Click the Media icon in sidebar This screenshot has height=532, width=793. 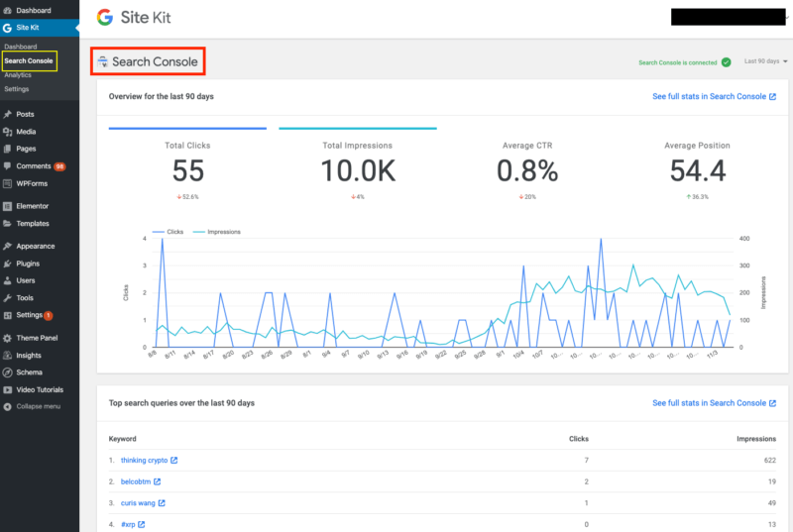(8, 132)
